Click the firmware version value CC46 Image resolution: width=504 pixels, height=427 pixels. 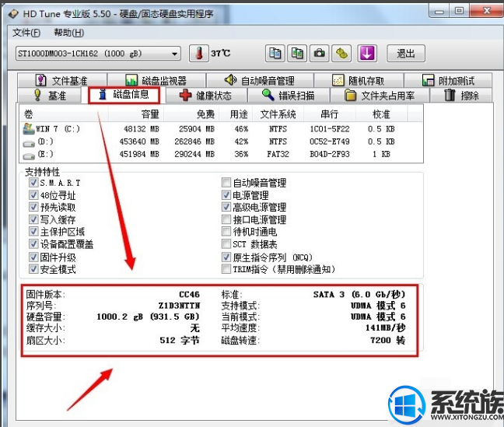(189, 294)
